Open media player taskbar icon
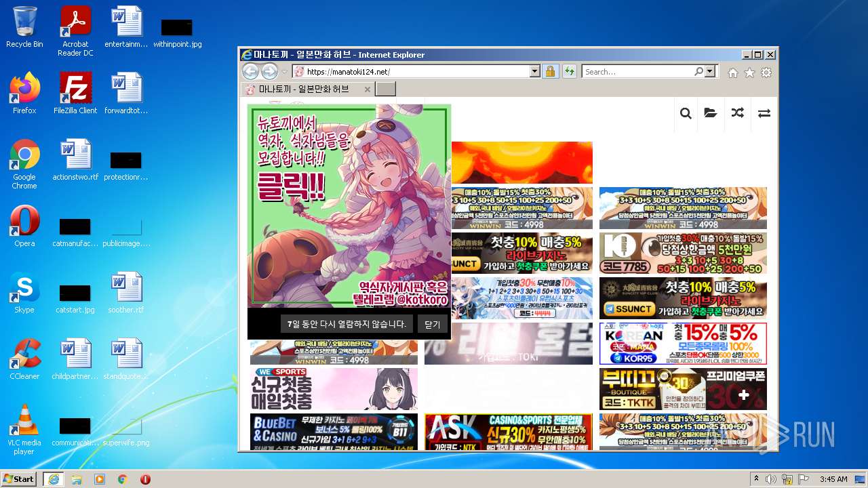The height and width of the screenshot is (488, 868). (100, 479)
